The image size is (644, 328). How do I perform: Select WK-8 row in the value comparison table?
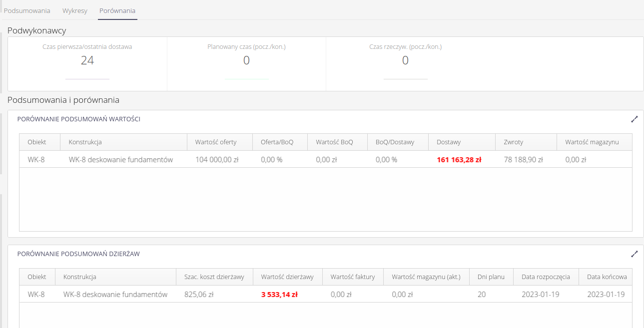click(36, 160)
